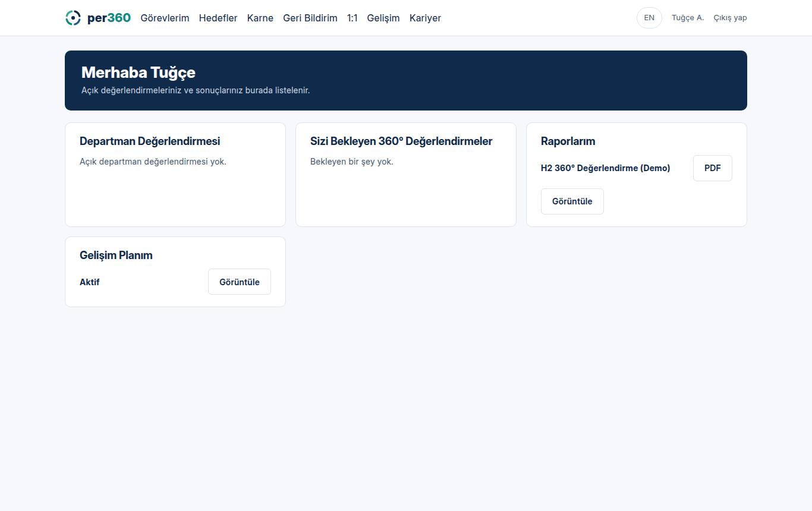Screen dimensions: 812x511
Task: Click the per360 logo icon
Action: pos(73,18)
